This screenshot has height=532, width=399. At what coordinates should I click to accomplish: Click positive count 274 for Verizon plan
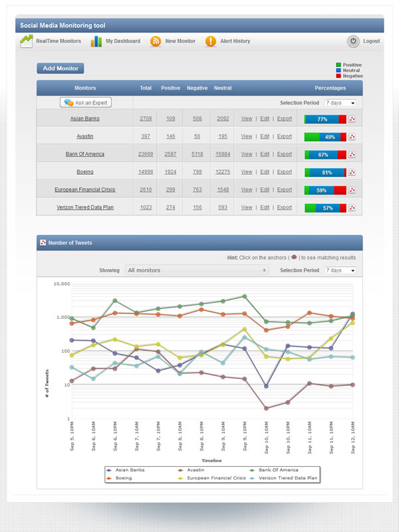pyautogui.click(x=170, y=207)
